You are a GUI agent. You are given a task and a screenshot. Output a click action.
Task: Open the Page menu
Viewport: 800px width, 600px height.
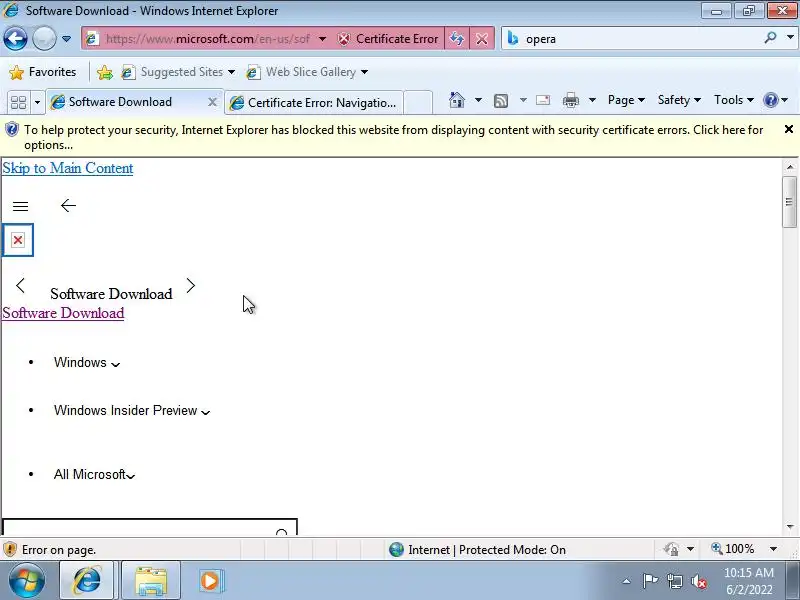(x=626, y=100)
